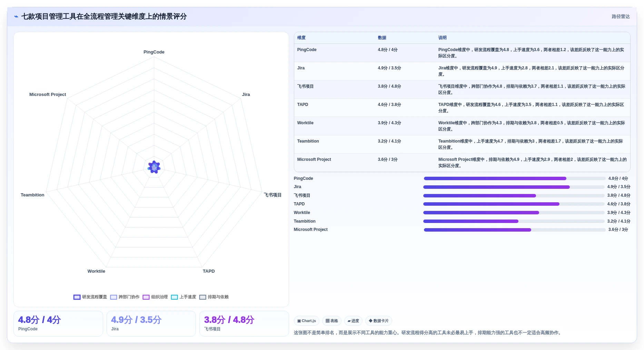Click the TAPD axis label on radar
This screenshot has height=350, width=644.
coord(209,271)
